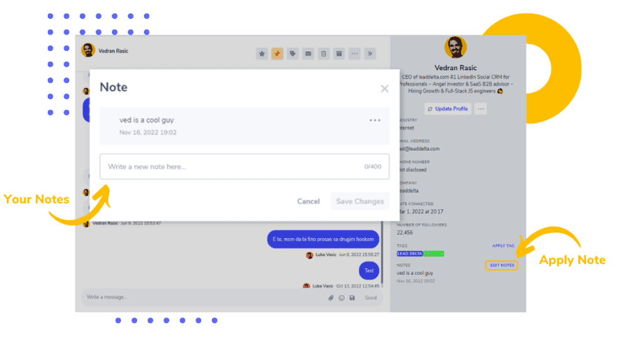Image resolution: width=644 pixels, height=337 pixels.
Task: Click the envelope icon in toolbar
Action: point(308,54)
